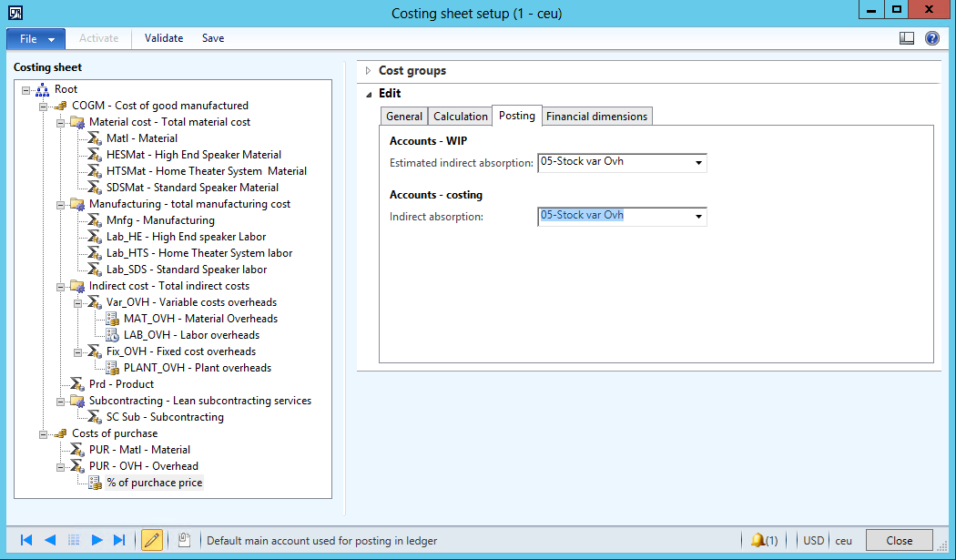
Task: Go to the first record arrow
Action: tap(26, 540)
